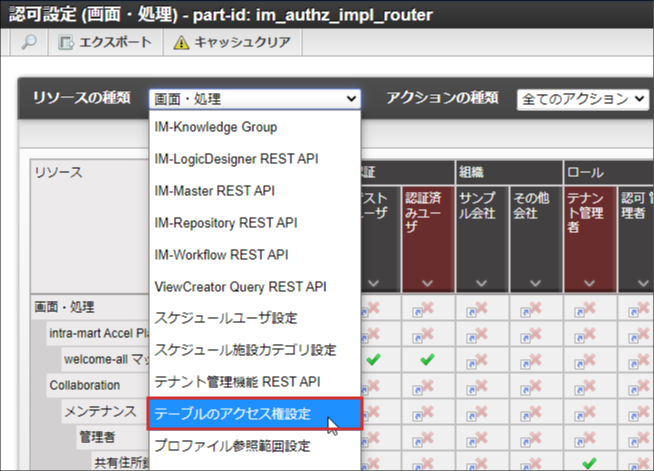Toggle その他会社 permission in welcome-all row
The image size is (654, 471).
535,358
